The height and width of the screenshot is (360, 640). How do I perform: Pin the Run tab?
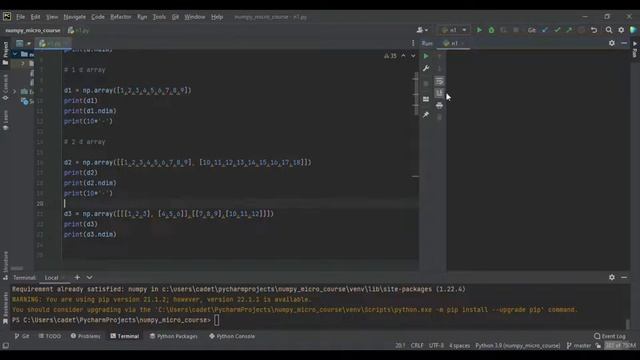tap(426, 115)
